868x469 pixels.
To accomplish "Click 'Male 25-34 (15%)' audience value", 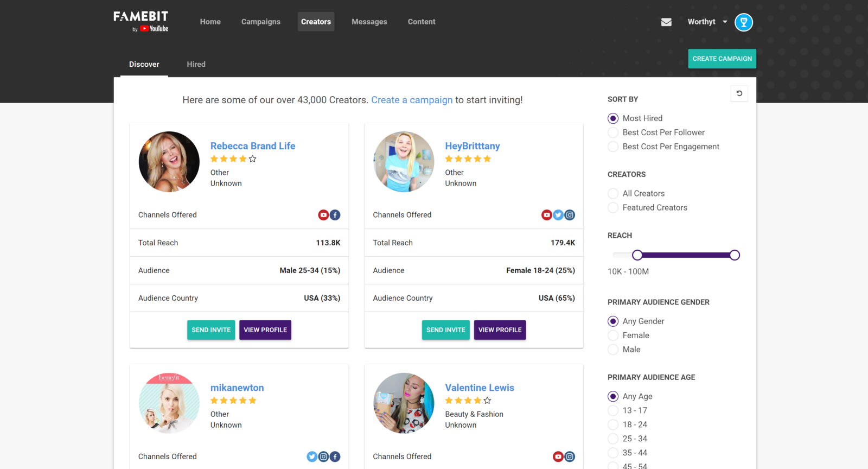I will click(x=310, y=270).
